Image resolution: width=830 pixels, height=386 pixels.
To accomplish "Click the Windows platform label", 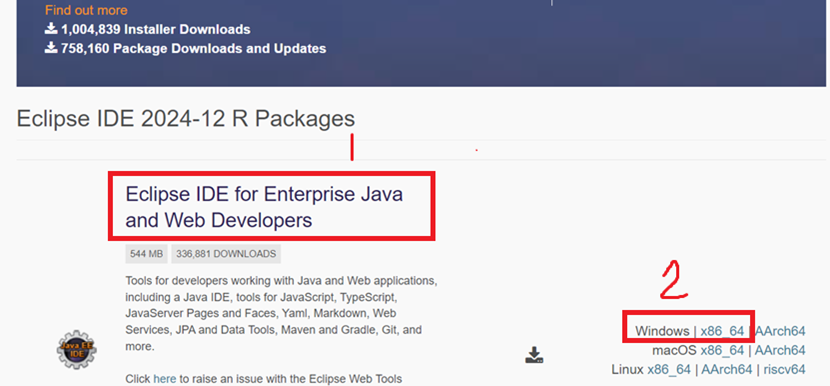I will 662,331.
